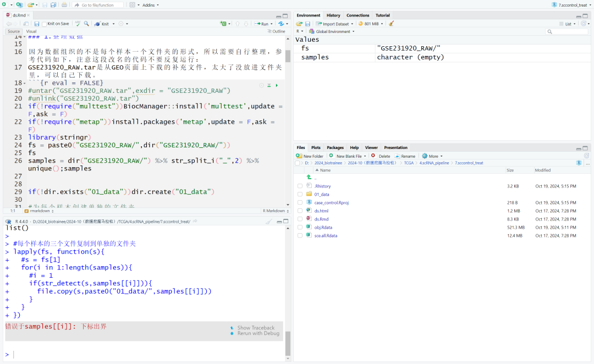This screenshot has width=594, height=364.
Task: Navigate to 4.scRNA_pipeline in breadcrumb
Action: pos(434,163)
